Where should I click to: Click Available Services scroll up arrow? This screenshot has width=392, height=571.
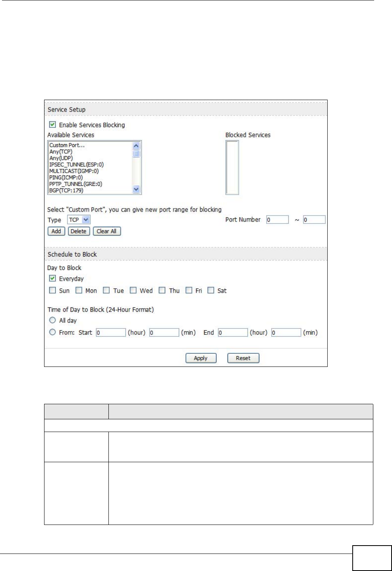tap(137, 146)
